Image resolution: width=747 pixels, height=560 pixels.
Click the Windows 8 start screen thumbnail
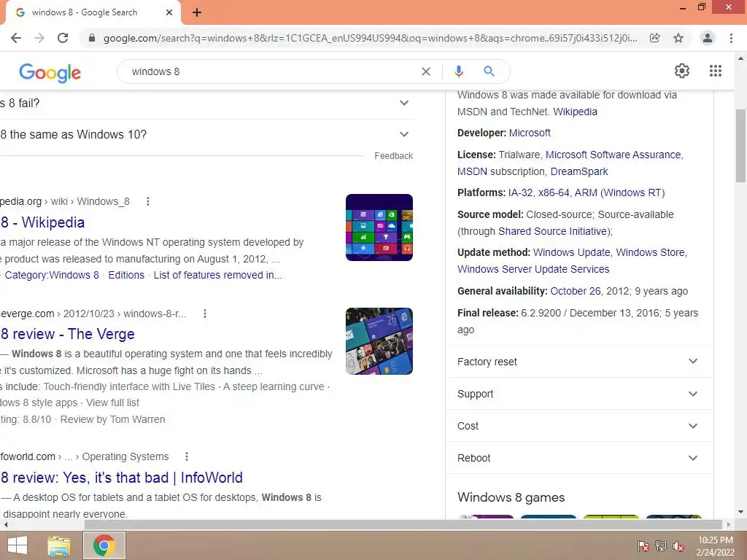click(379, 227)
